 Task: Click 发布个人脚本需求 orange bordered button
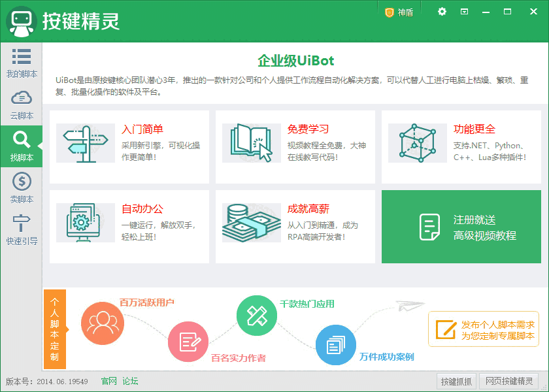484,329
